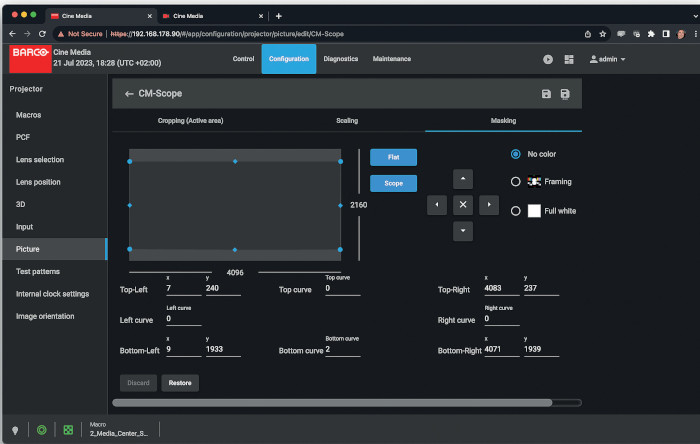700x444 pixels.
Task: Click the Full white color swatch
Action: 534,211
